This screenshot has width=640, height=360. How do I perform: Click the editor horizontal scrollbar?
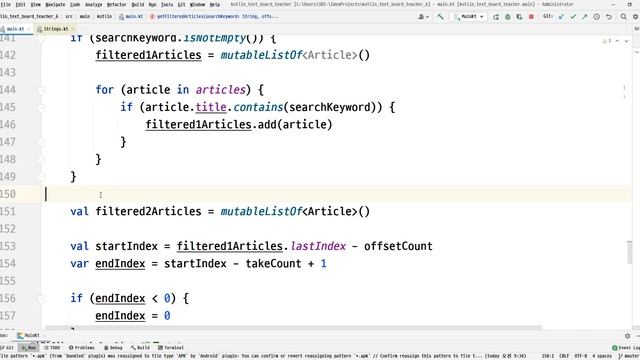293,327
